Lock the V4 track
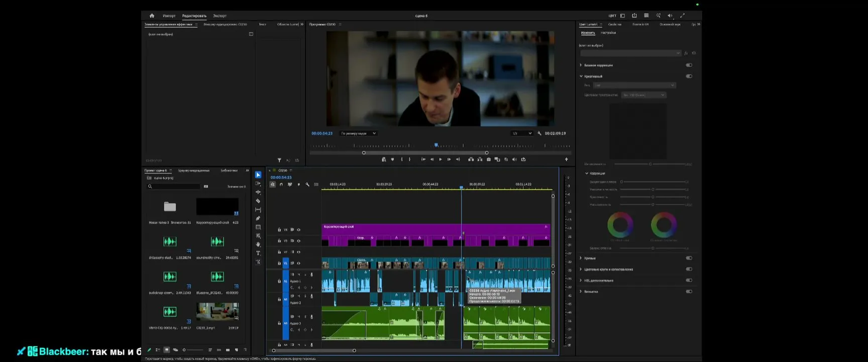The width and height of the screenshot is (868, 362). tap(279, 230)
